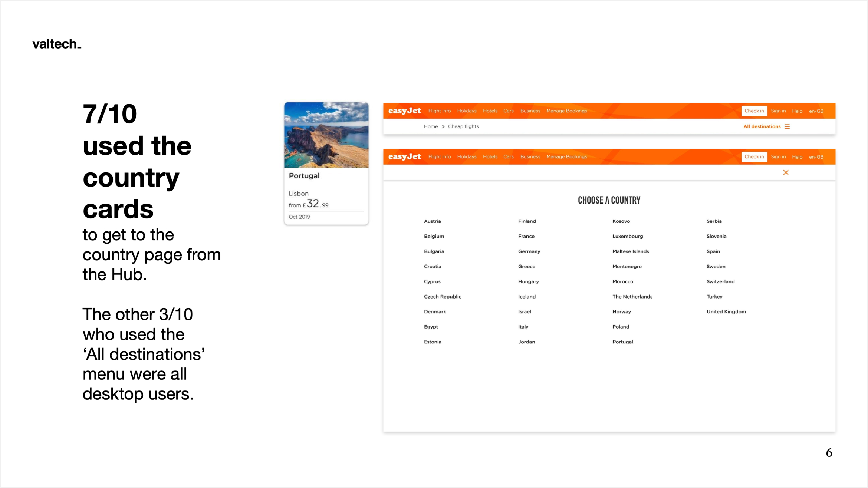Image resolution: width=868 pixels, height=488 pixels.
Task: Select Hotels in the upper header
Action: pos(490,111)
